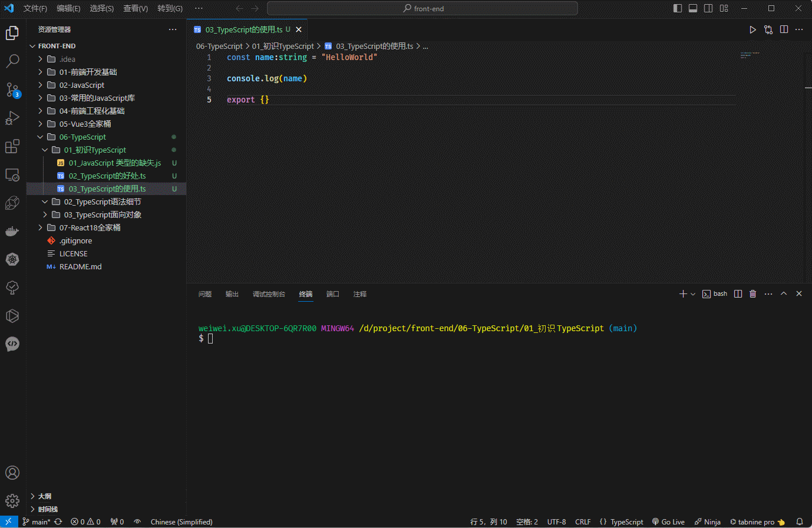Toggle the primary side bar layout button
The height and width of the screenshot is (528, 812).
(678, 8)
